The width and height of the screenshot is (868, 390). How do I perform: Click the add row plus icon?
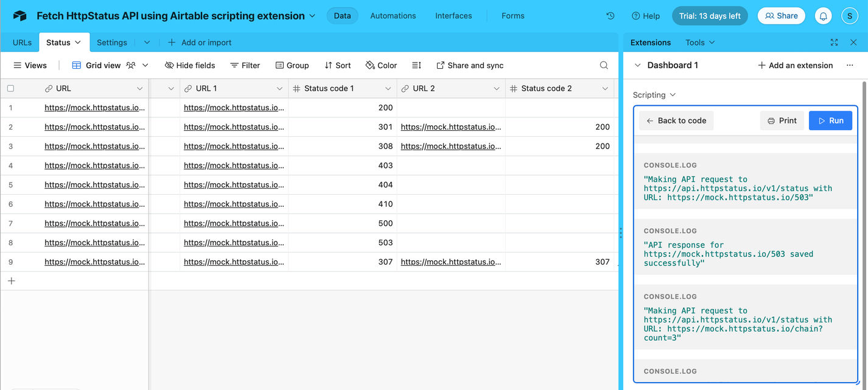(11, 280)
